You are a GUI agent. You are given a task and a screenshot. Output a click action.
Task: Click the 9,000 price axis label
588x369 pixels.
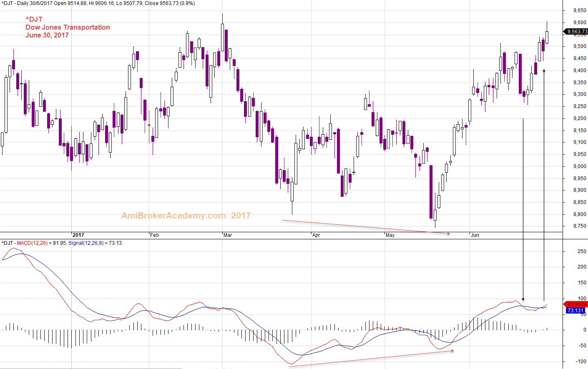click(x=579, y=166)
